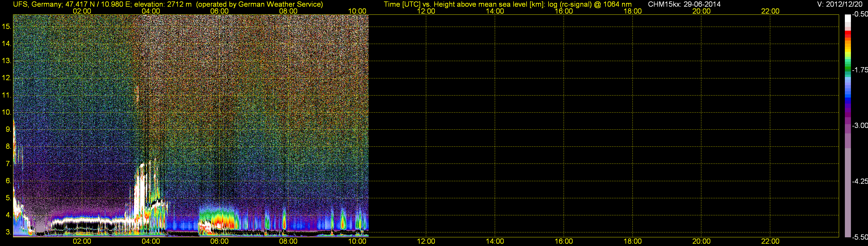Click the '3.' height axis label
868x246 pixels.
click(8, 232)
